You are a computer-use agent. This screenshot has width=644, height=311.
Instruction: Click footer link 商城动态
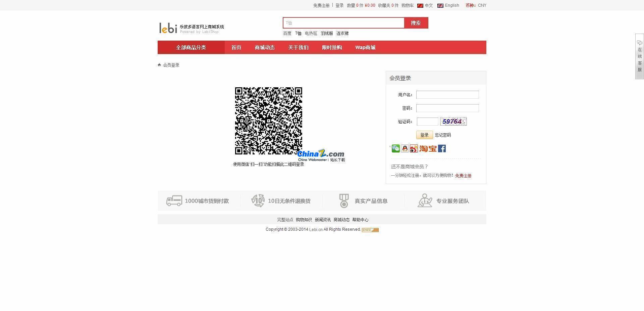tap(341, 220)
